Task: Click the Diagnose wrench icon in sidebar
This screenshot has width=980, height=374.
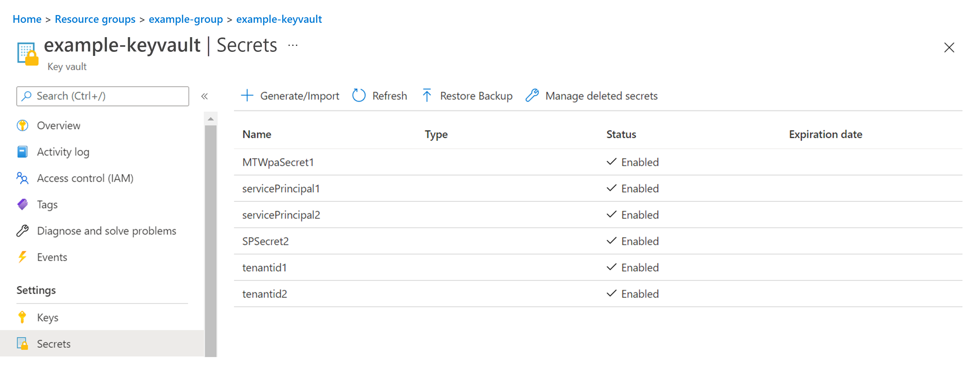Action: coord(22,231)
